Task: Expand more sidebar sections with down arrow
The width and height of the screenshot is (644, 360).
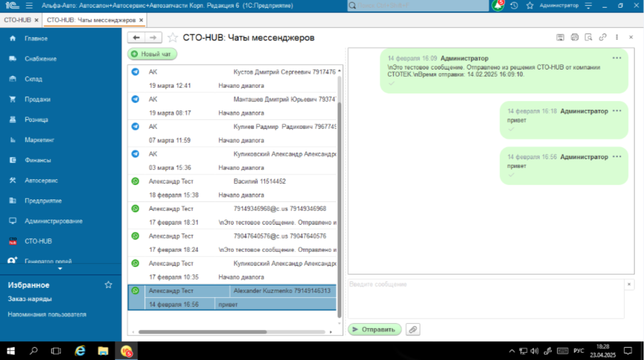Action: [x=61, y=269]
